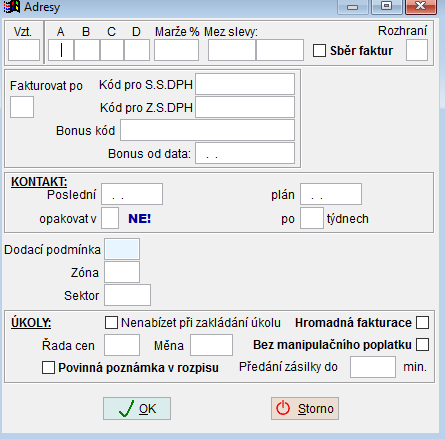Focus the Zóna input box

(122, 272)
